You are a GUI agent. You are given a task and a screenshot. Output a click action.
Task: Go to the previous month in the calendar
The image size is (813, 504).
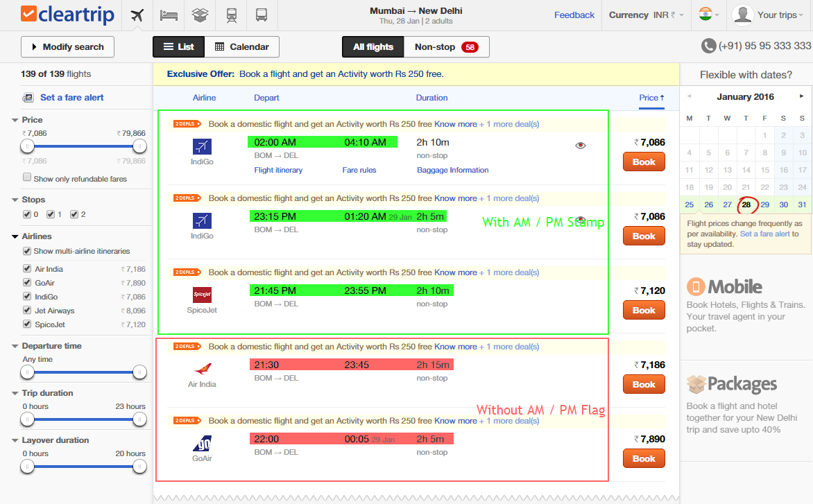(x=689, y=96)
